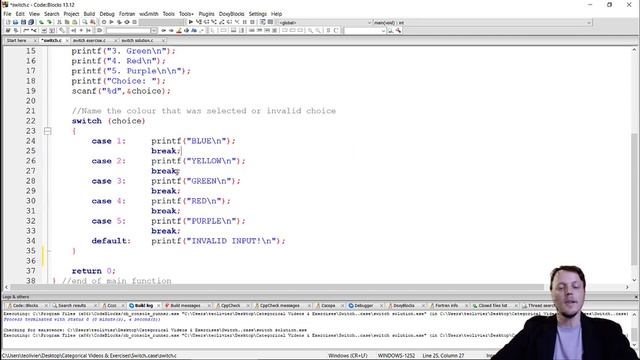The image size is (640, 360).
Task: Open the File menu
Action: click(x=7, y=14)
